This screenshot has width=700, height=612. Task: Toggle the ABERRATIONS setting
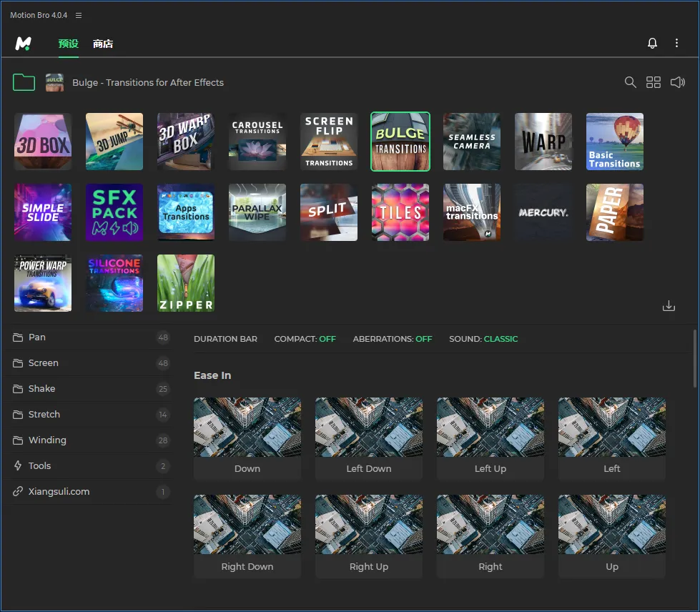[x=392, y=339]
